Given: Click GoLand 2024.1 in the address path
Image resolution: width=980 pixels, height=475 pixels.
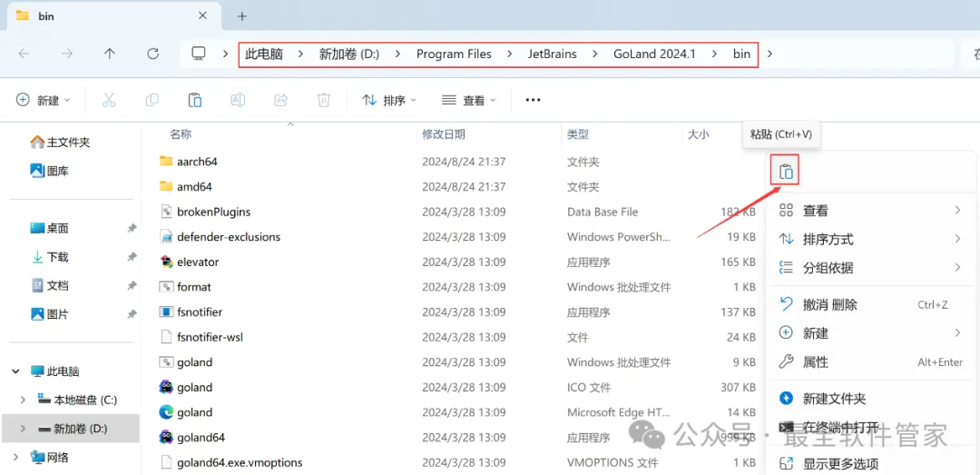Looking at the screenshot, I should point(653,54).
